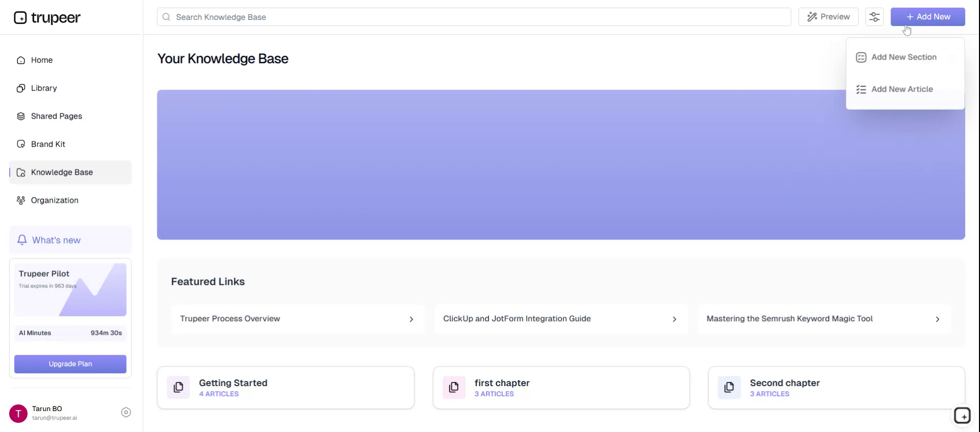Image resolution: width=980 pixels, height=432 pixels.
Task: Click the 'Tarun BO' user name
Action: [x=47, y=409]
